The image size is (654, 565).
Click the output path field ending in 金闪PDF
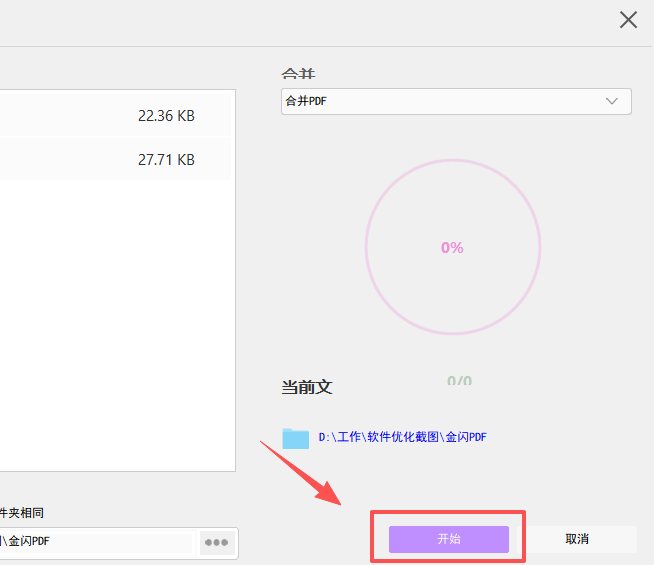95,542
